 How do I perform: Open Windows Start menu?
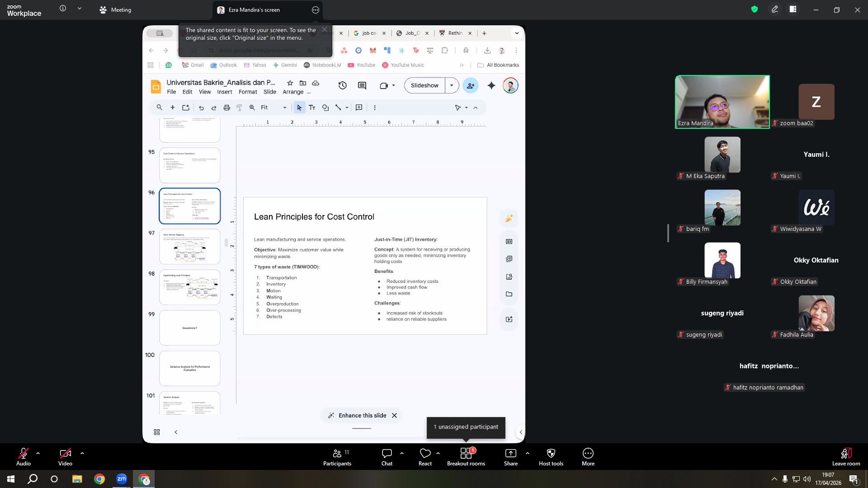[x=11, y=479]
